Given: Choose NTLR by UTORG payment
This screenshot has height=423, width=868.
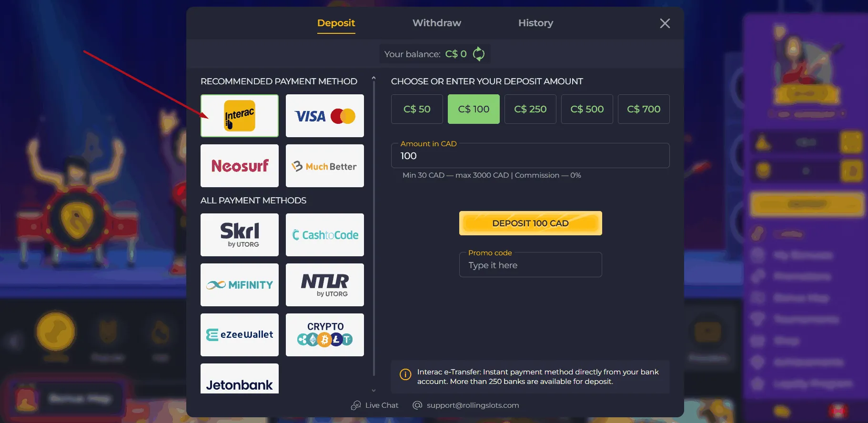Looking at the screenshot, I should pyautogui.click(x=325, y=285).
